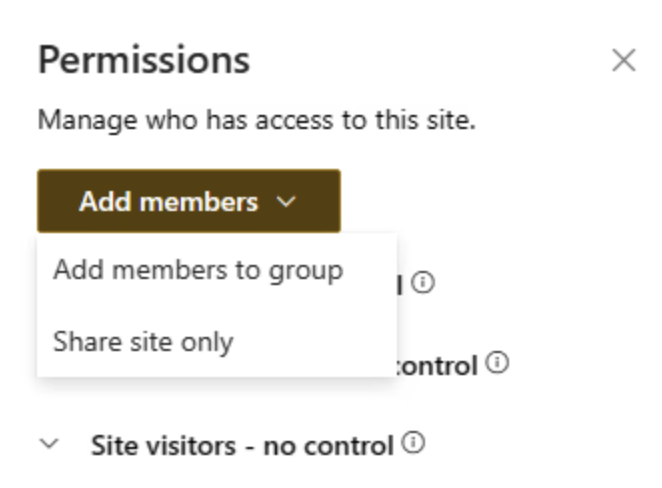
Task: Click the circled "i" after "no control"
Action: point(414,443)
